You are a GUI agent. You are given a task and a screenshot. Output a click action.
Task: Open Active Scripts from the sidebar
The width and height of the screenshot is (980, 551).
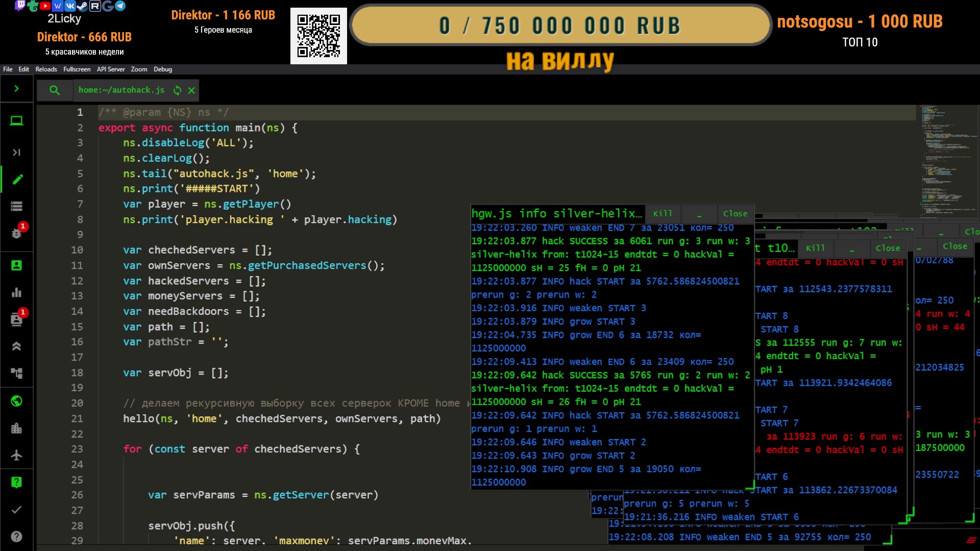[16, 206]
